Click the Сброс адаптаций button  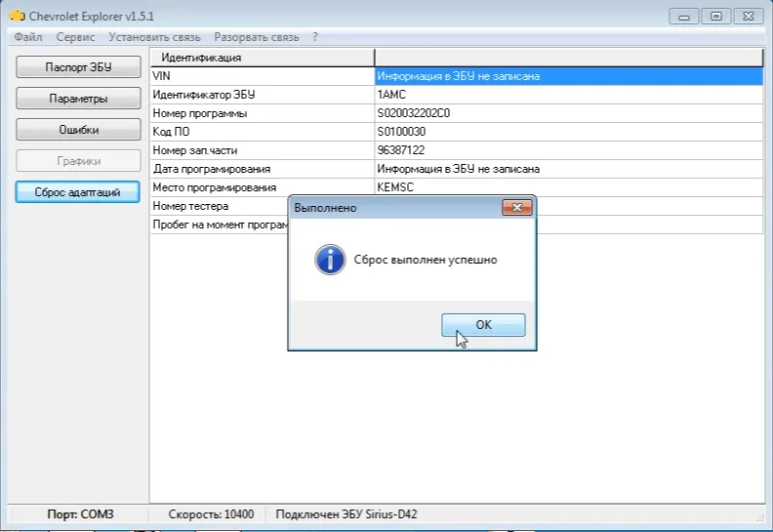click(x=77, y=191)
